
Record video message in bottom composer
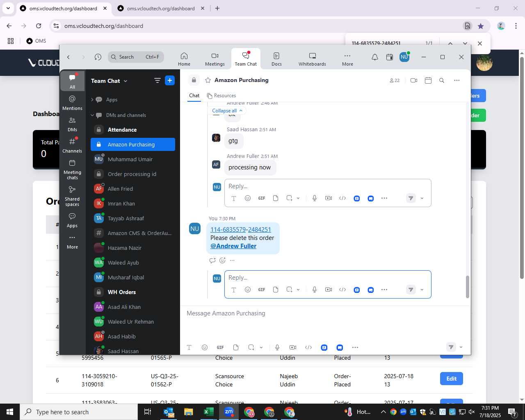293,347
